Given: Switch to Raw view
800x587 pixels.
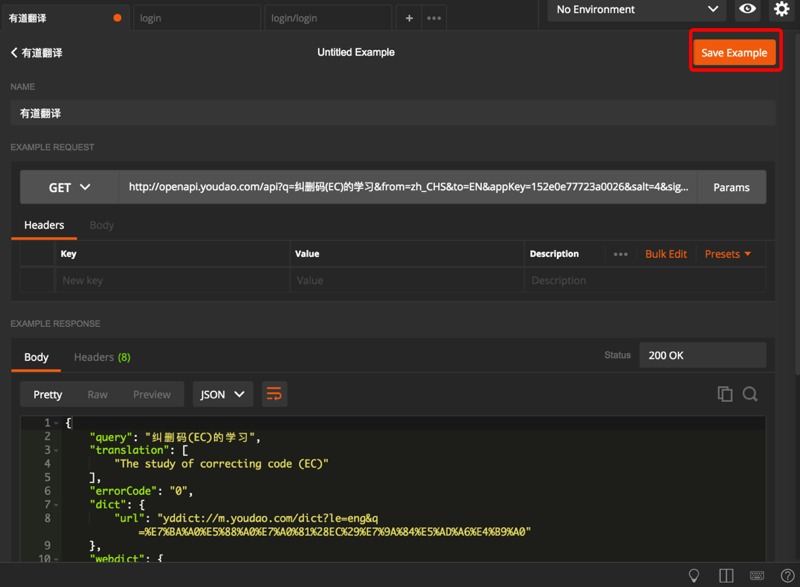Looking at the screenshot, I should click(x=97, y=394).
